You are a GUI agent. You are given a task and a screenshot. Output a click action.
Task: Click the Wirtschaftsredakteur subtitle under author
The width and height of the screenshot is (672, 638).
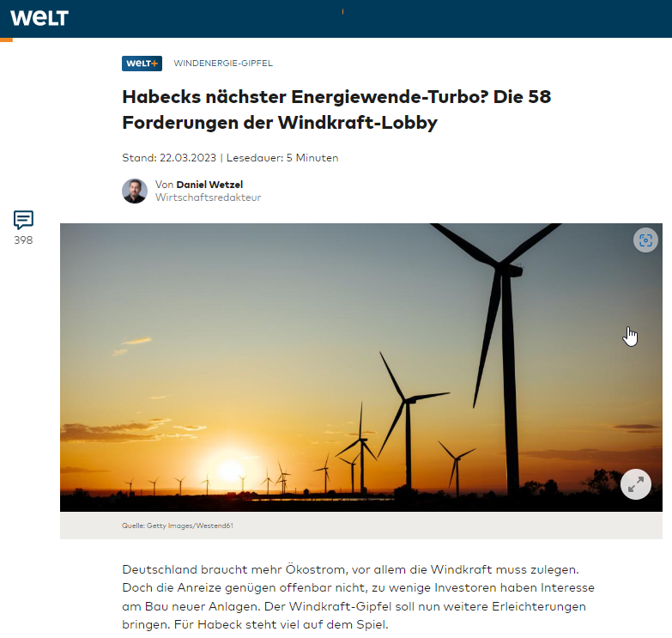point(208,197)
